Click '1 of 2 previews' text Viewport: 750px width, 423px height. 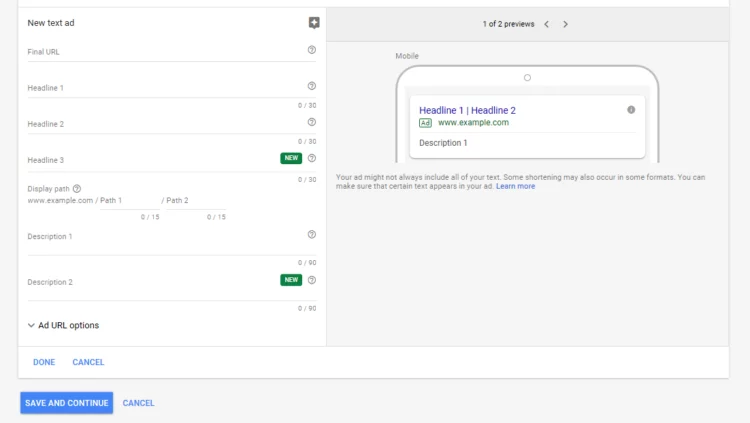pyautogui.click(x=508, y=24)
